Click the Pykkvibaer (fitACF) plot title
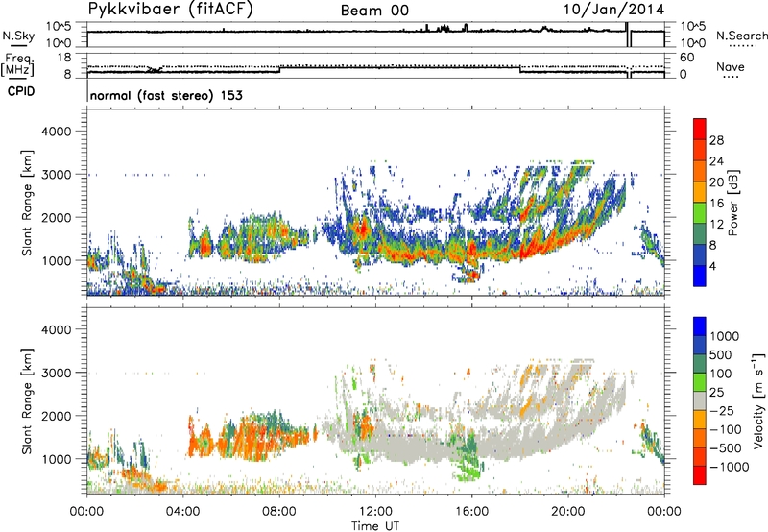 [171, 10]
